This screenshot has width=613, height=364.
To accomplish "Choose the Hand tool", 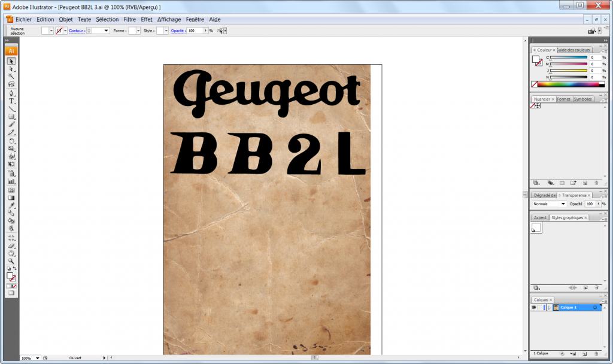I will coord(11,253).
